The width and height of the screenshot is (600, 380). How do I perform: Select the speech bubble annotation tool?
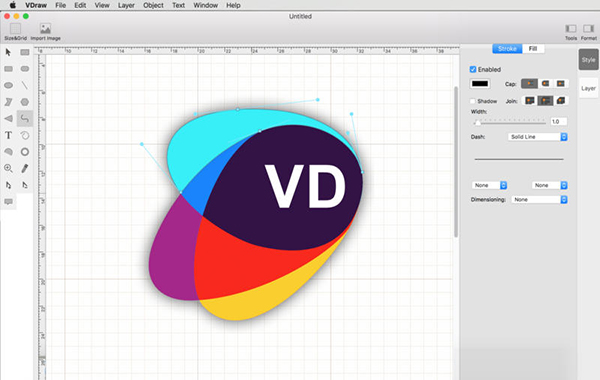(8, 202)
